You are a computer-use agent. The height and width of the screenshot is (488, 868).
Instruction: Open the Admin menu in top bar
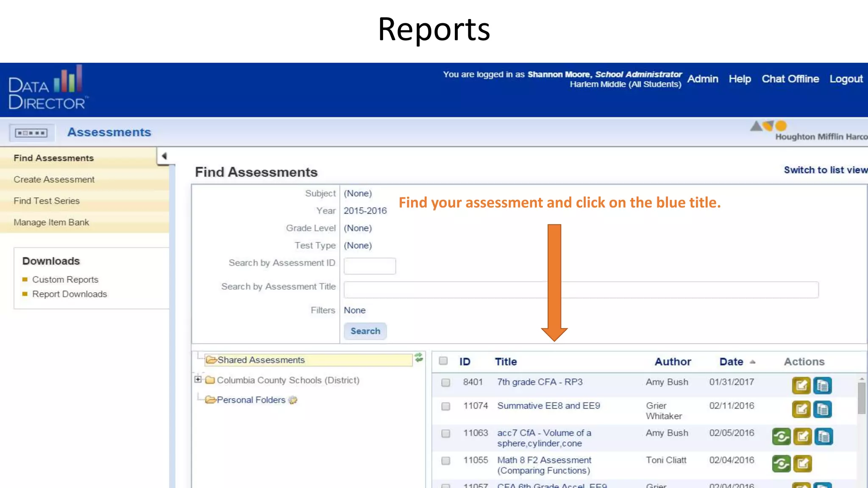click(x=703, y=79)
